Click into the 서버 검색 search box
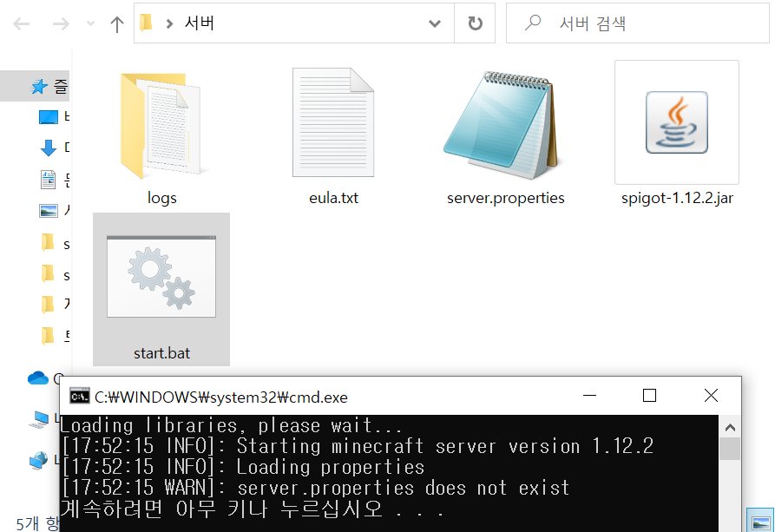 [x=638, y=23]
